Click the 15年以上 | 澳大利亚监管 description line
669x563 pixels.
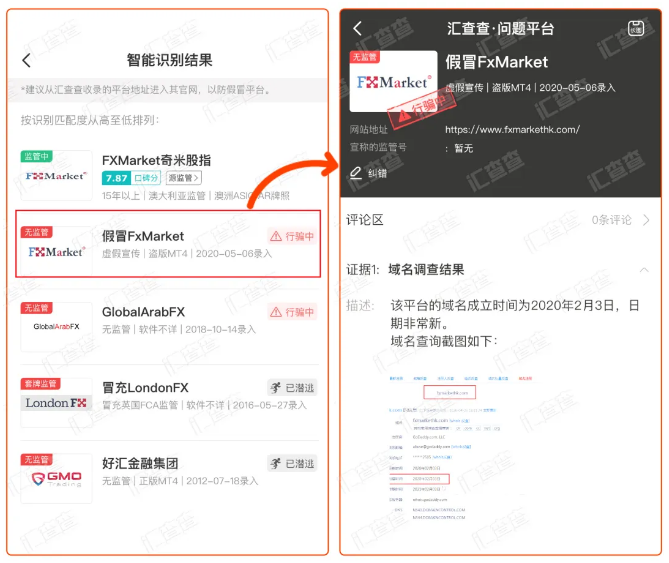[x=196, y=196]
